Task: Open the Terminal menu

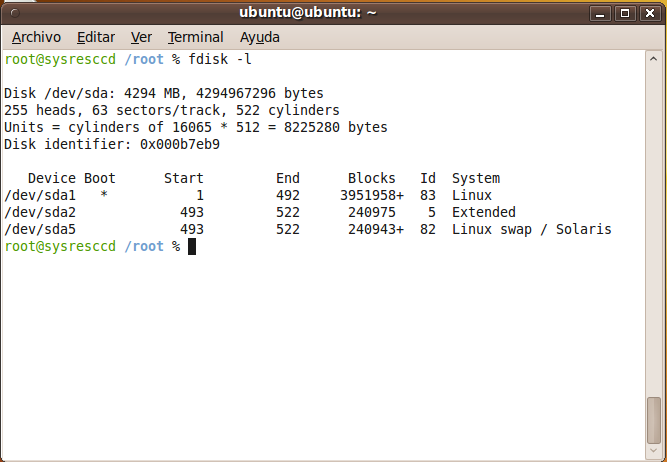Action: point(196,37)
